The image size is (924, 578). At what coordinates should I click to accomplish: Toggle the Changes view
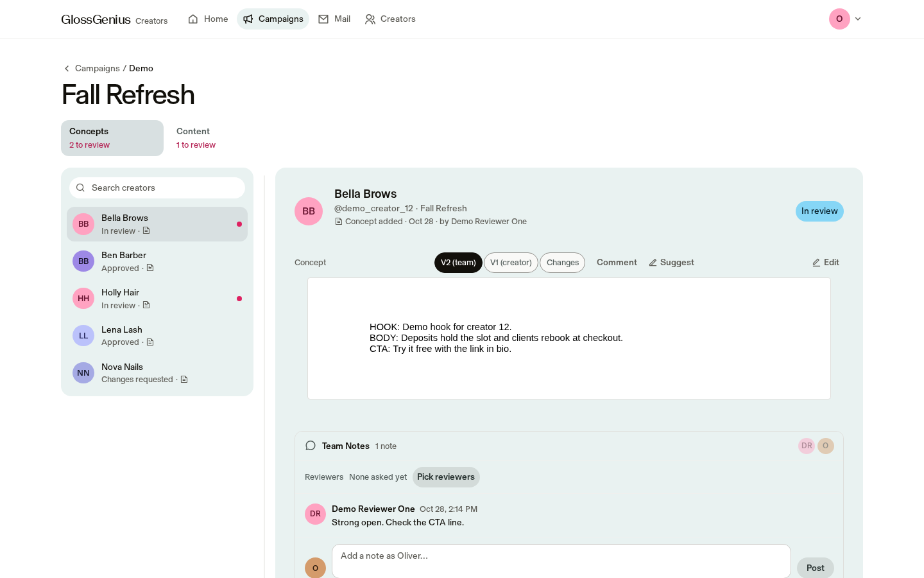click(x=563, y=263)
